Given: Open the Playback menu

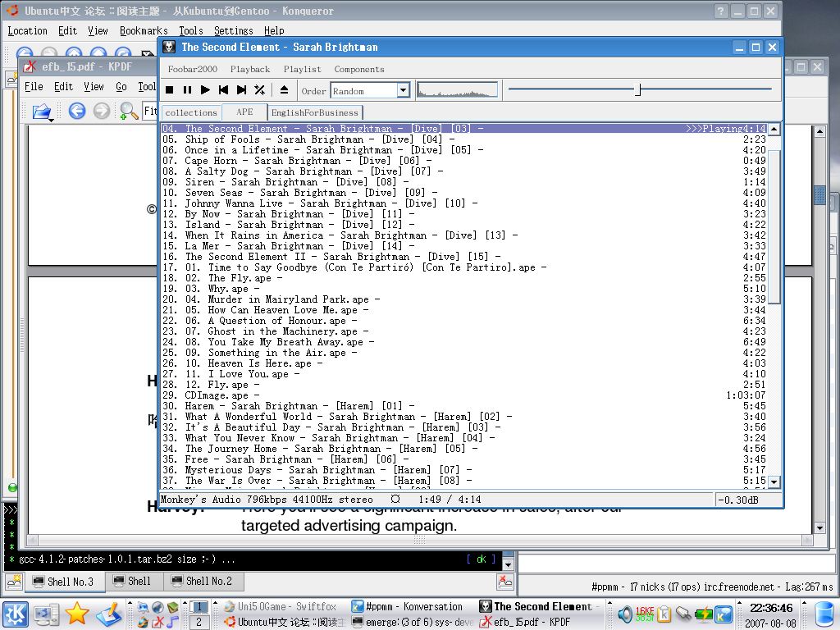Looking at the screenshot, I should (x=250, y=69).
